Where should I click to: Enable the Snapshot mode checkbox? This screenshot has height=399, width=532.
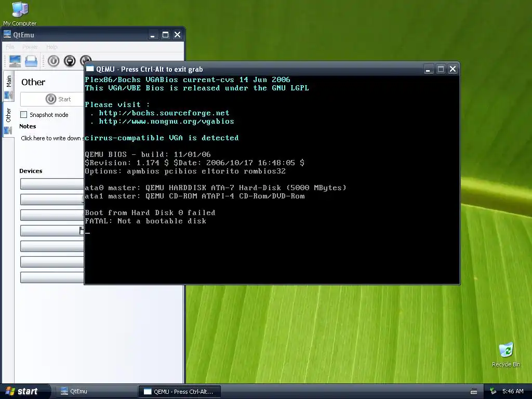pos(24,115)
